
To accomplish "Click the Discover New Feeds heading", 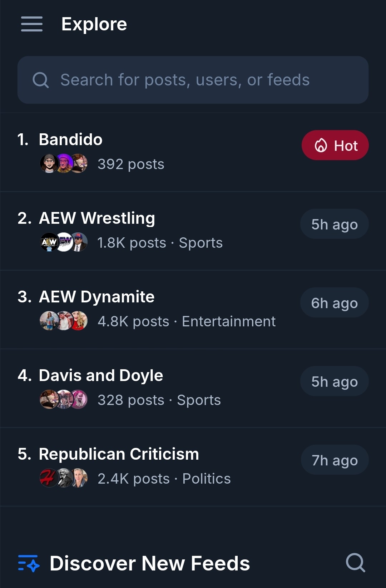I will click(x=149, y=563).
